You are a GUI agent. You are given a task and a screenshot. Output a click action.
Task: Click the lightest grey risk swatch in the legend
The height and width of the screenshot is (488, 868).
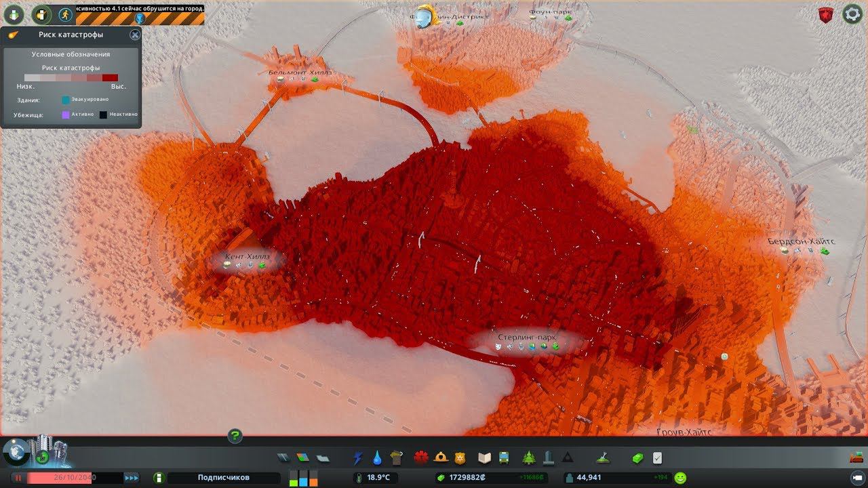point(31,77)
